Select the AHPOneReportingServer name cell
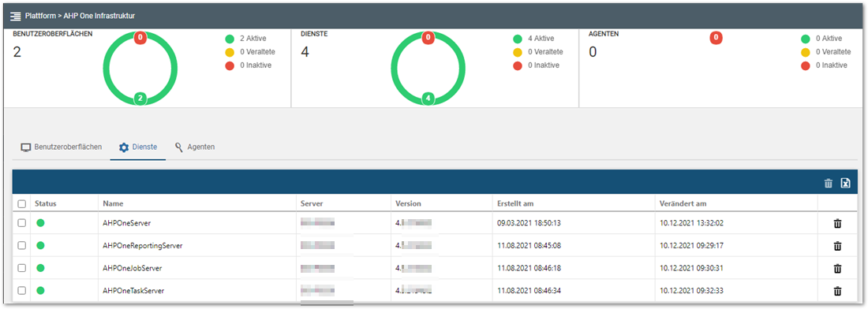 tap(143, 246)
